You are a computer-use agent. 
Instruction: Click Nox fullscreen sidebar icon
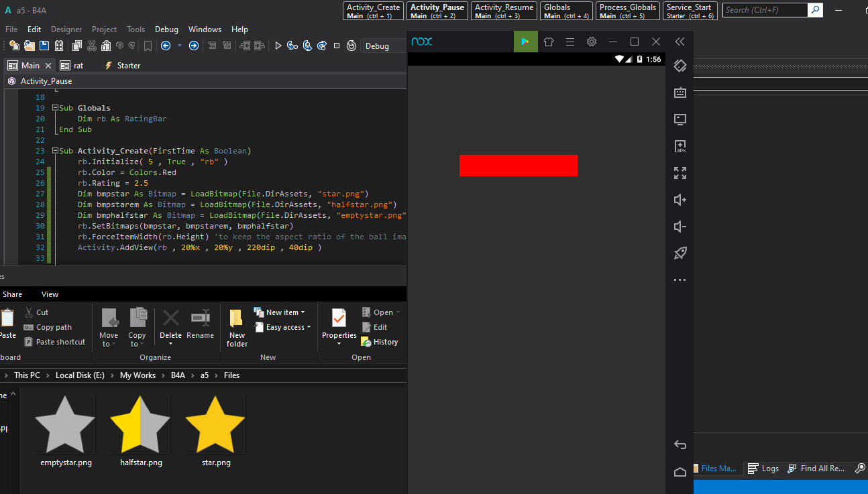pos(680,173)
